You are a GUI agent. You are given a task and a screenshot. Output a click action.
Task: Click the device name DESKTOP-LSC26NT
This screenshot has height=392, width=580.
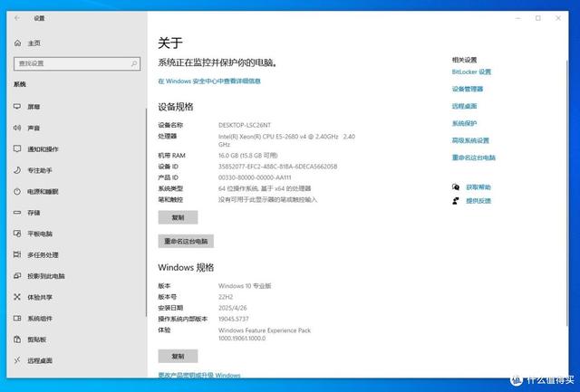pyautogui.click(x=245, y=125)
